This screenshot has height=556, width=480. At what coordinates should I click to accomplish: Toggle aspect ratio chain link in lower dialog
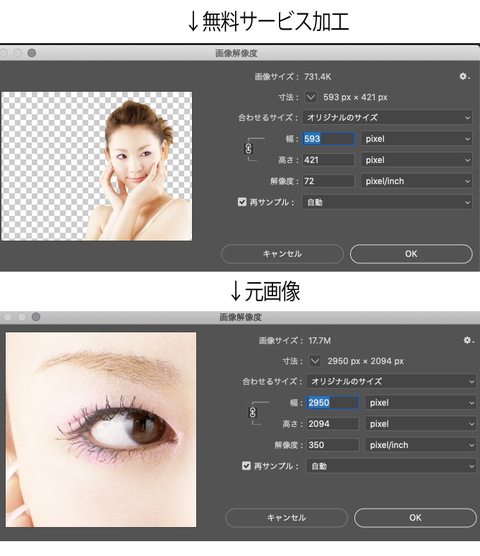coord(252,413)
